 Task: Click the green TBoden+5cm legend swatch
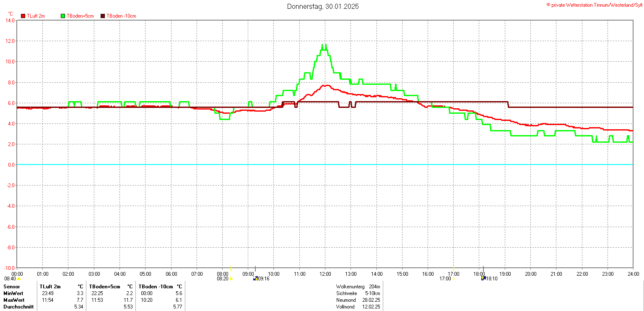point(63,16)
